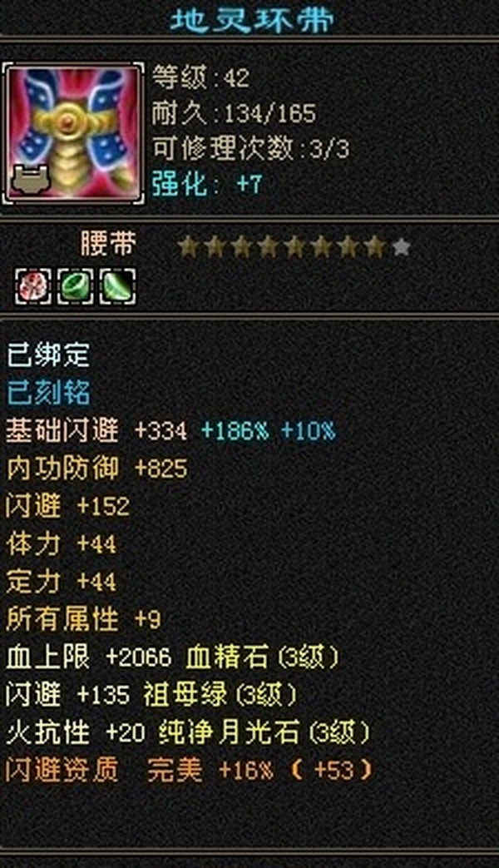
Task: Click the 腰带 item type label
Action: point(108,244)
